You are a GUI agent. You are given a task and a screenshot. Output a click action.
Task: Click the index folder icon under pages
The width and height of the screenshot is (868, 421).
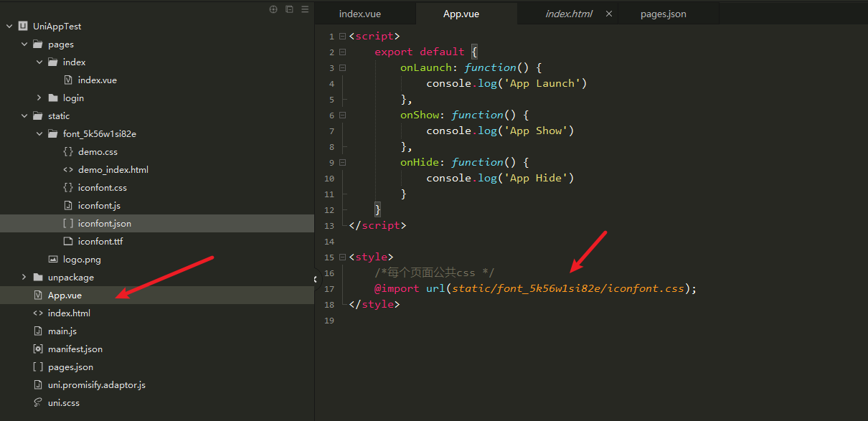pos(53,62)
